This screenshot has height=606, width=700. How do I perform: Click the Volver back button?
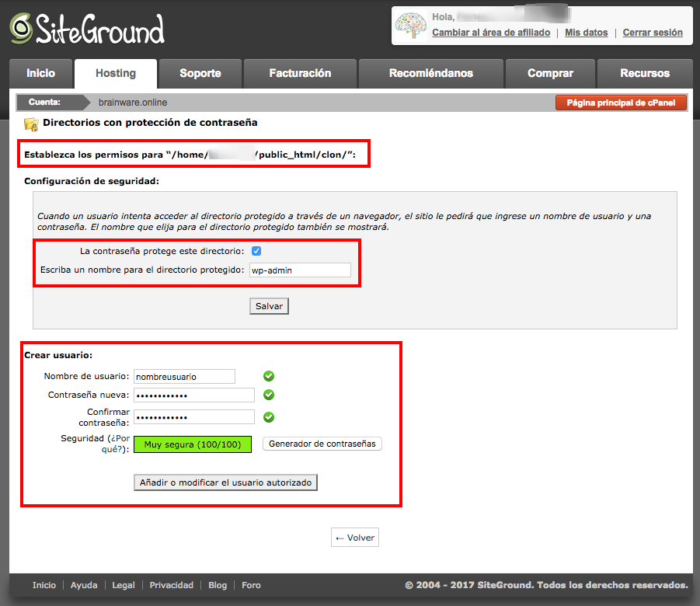355,538
